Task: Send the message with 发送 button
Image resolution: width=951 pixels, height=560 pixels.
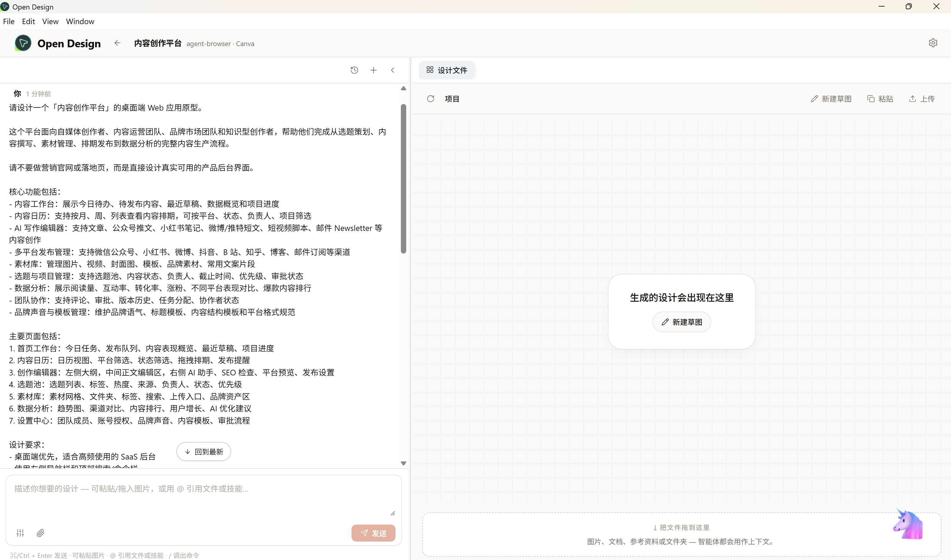Action: 374,533
